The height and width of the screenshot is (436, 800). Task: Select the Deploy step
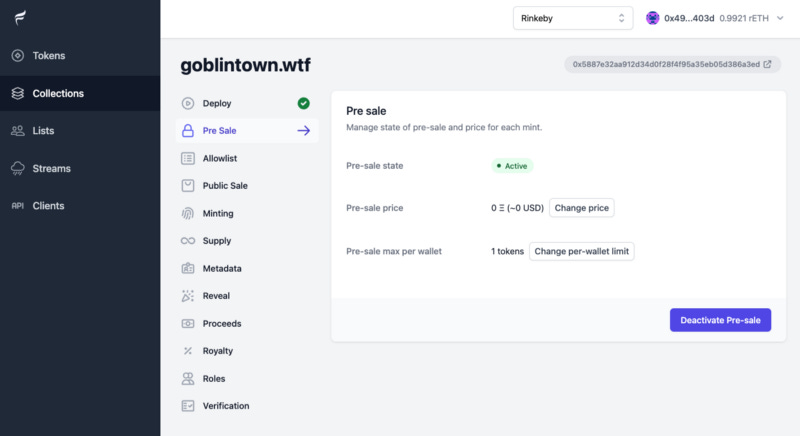pos(247,103)
